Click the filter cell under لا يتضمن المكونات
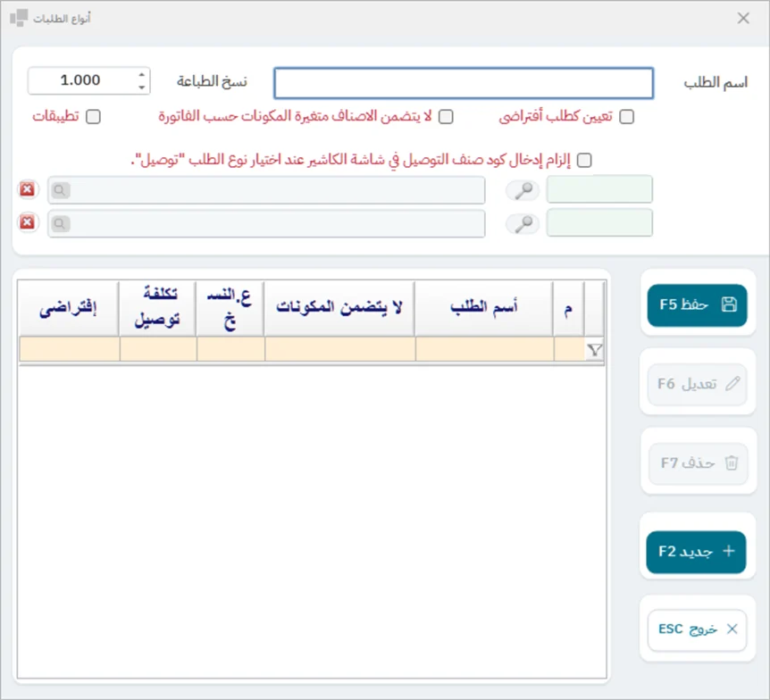 click(339, 349)
